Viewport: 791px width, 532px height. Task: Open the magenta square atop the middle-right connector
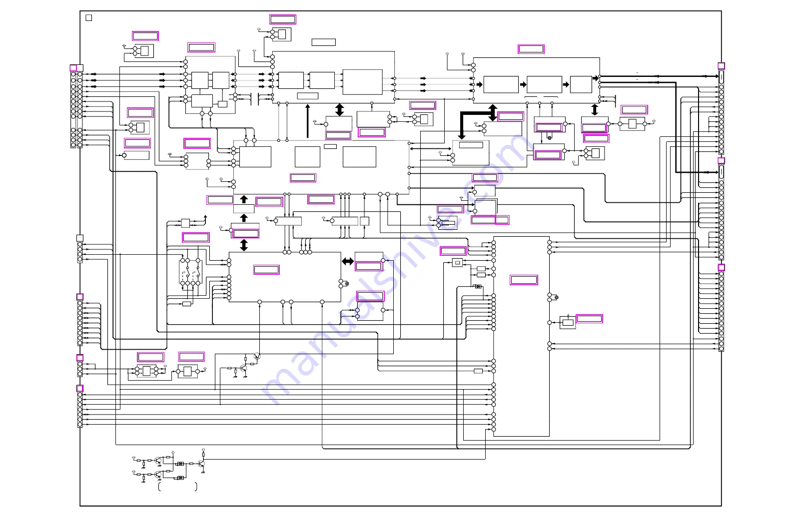721,161
